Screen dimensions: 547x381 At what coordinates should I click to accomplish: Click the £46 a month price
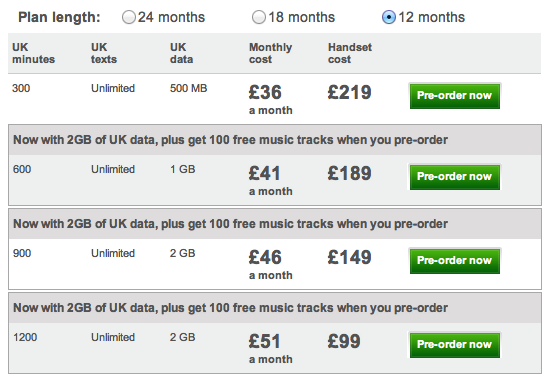pyautogui.click(x=270, y=264)
